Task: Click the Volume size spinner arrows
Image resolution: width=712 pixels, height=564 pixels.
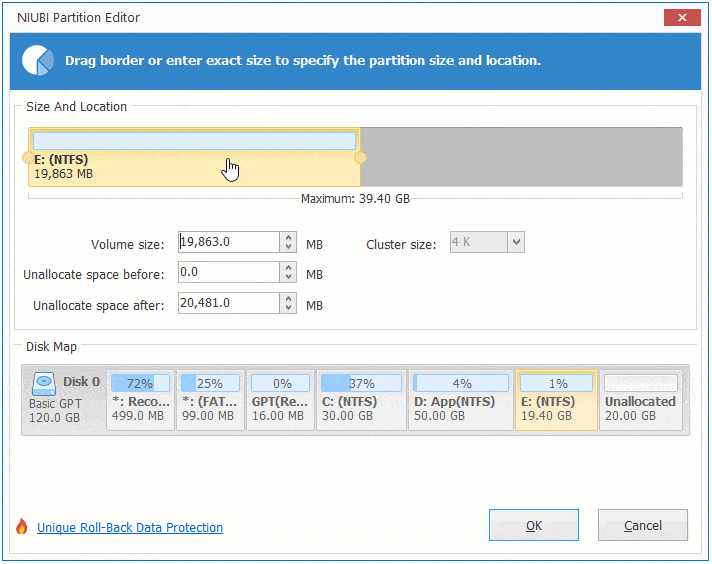Action: (289, 242)
